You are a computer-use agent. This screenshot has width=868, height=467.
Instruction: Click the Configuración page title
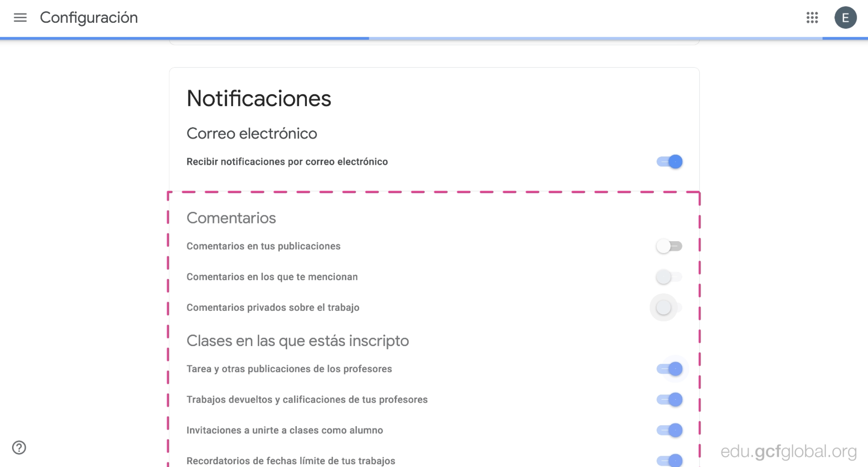pos(88,18)
